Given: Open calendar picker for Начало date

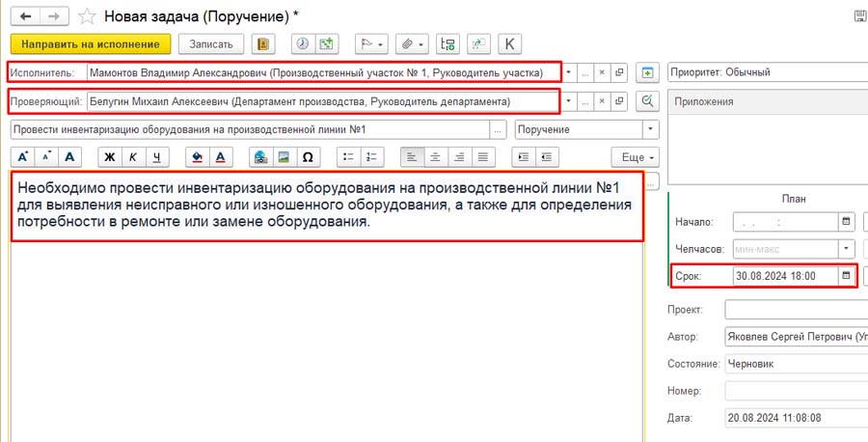Looking at the screenshot, I should coord(846,222).
